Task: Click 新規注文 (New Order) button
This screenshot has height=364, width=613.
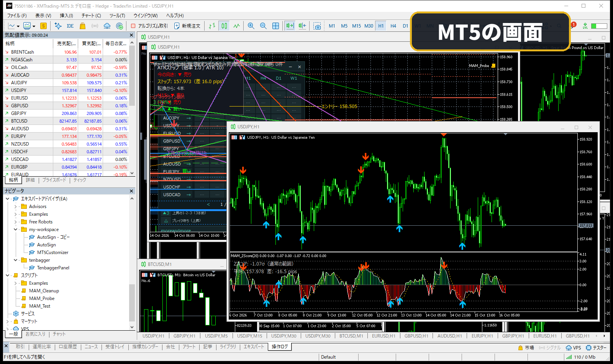Action: (187, 26)
